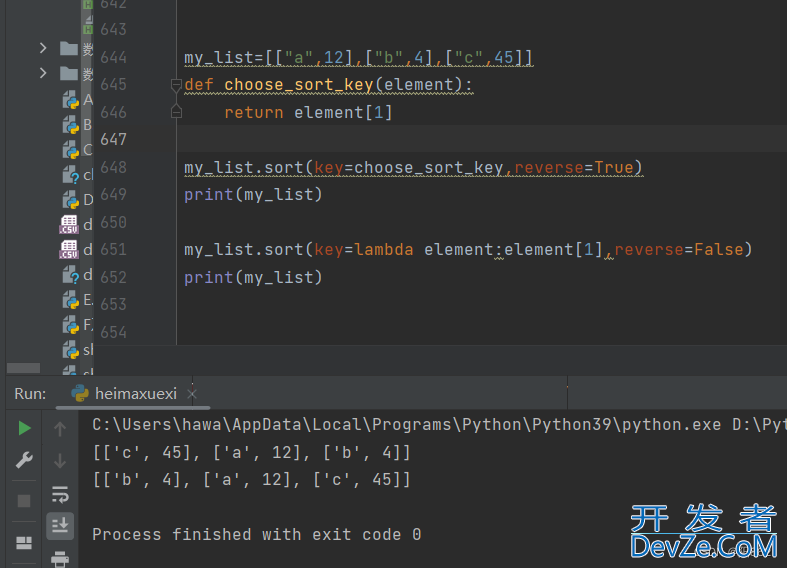The height and width of the screenshot is (568, 787).
Task: Open Python file starting with A
Action: pos(78,100)
